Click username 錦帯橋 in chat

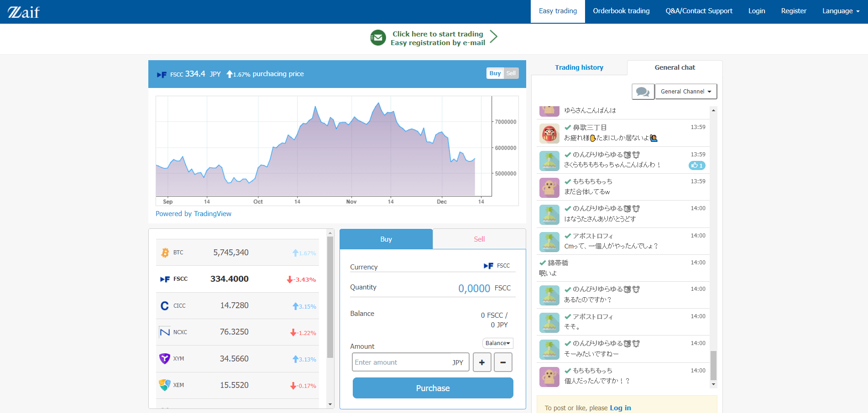click(558, 263)
